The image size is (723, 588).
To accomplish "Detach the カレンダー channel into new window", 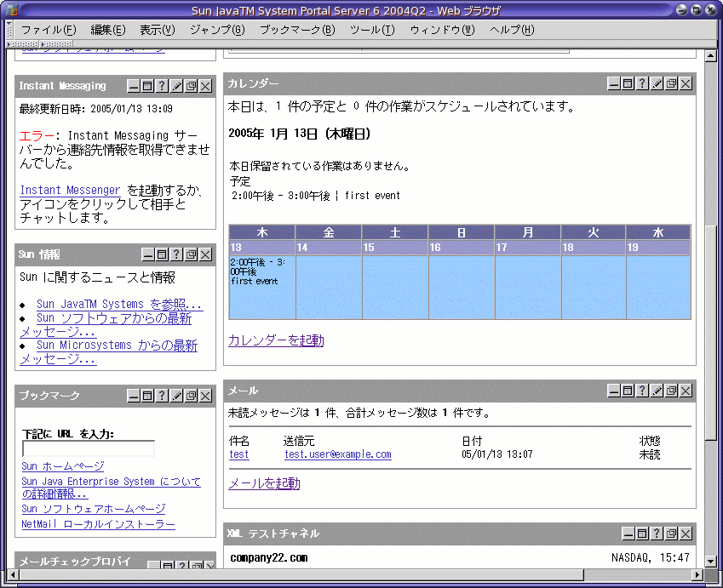I will pos(671,83).
